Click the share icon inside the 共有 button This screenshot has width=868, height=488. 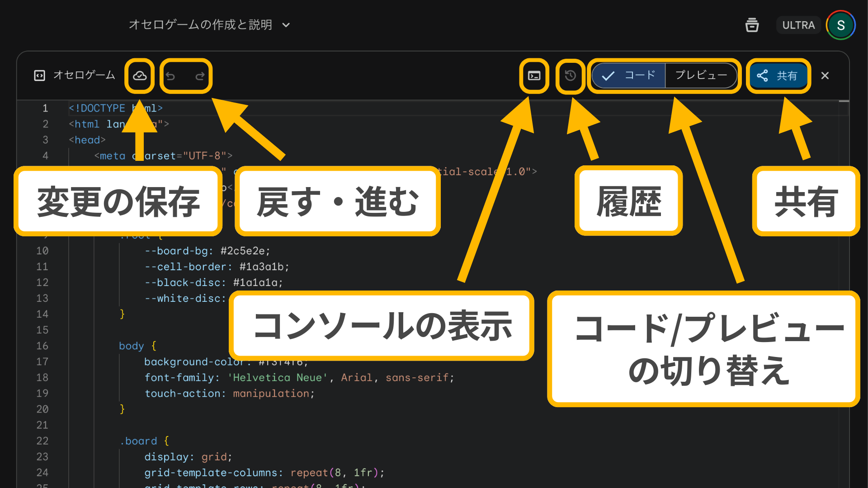(x=763, y=76)
